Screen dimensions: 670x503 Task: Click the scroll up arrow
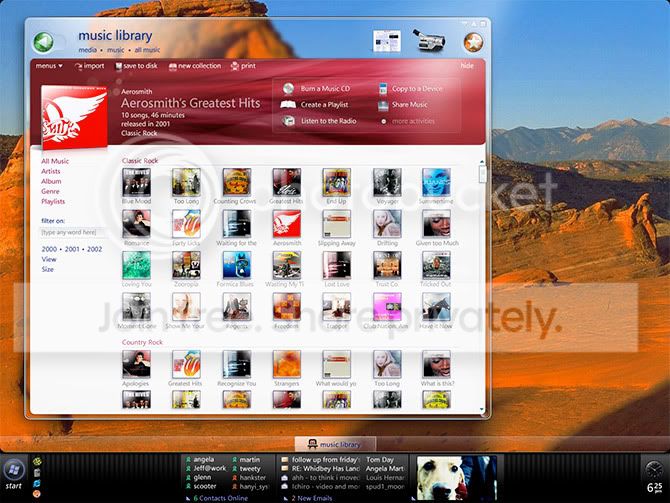(x=482, y=162)
